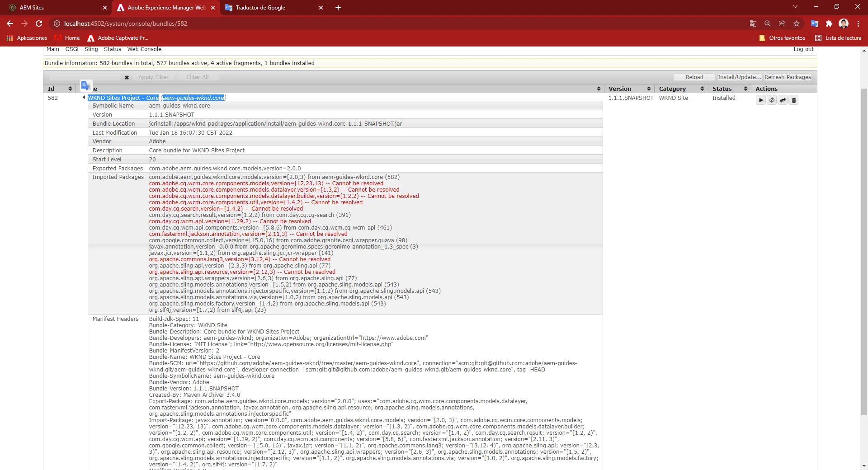Open a new browser tab
868x470 pixels.
[x=338, y=8]
